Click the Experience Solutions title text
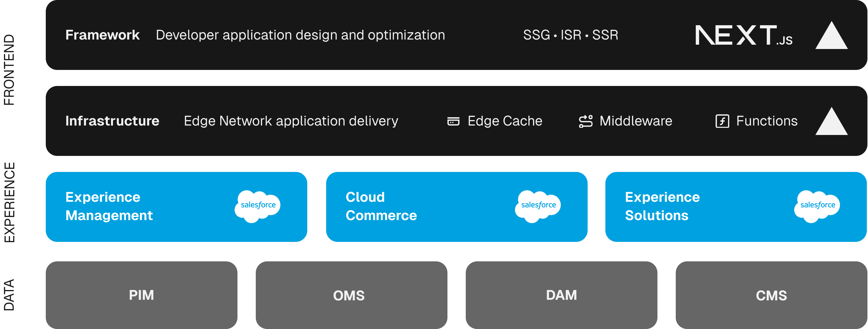The image size is (868, 329). [x=662, y=206]
